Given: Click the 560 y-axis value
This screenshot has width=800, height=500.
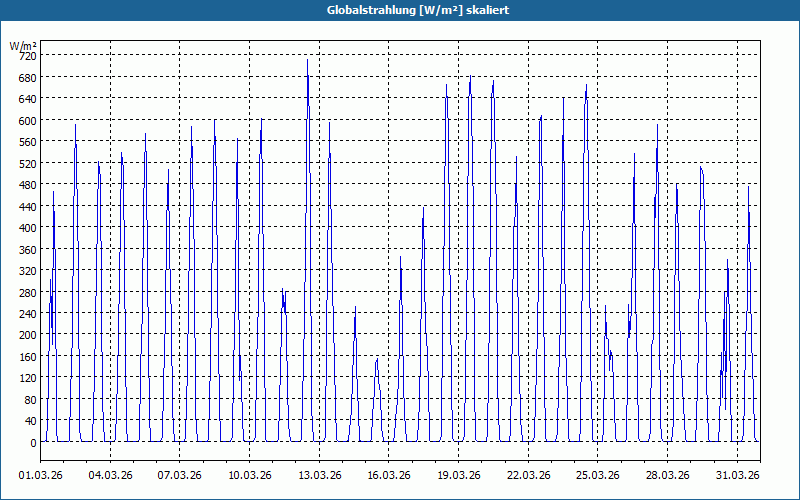Looking at the screenshot, I should (x=27, y=141).
